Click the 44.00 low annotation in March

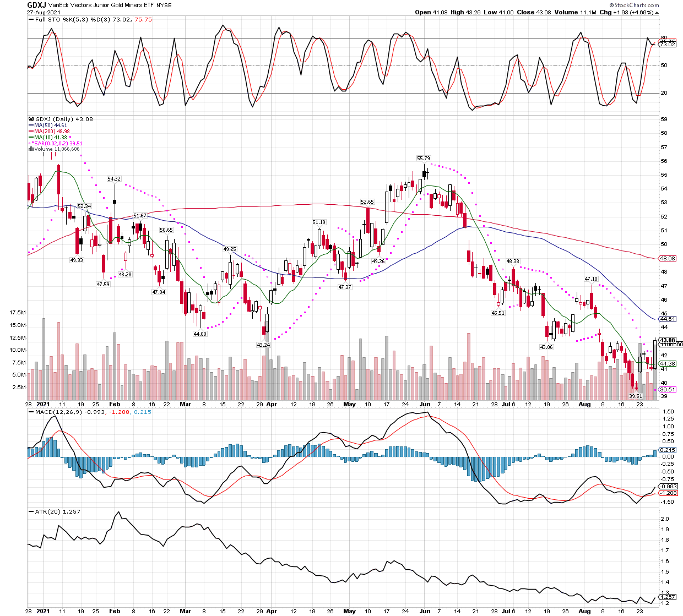pyautogui.click(x=200, y=334)
